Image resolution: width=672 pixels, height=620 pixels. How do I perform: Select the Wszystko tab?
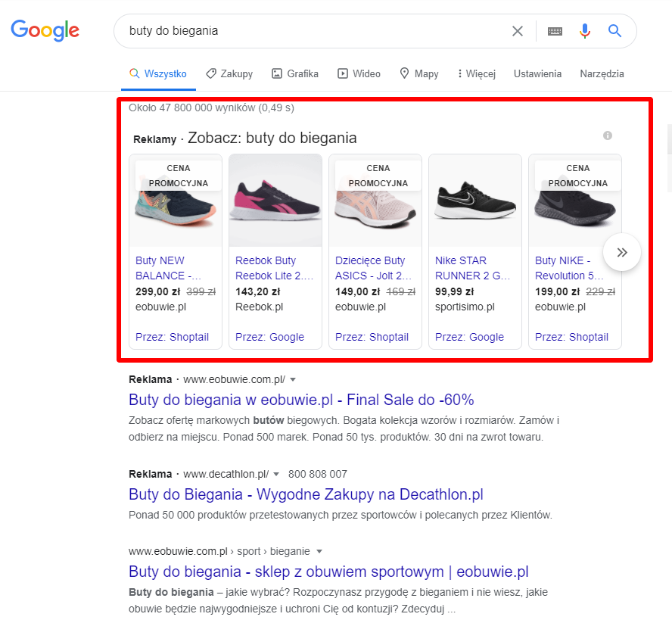158,73
